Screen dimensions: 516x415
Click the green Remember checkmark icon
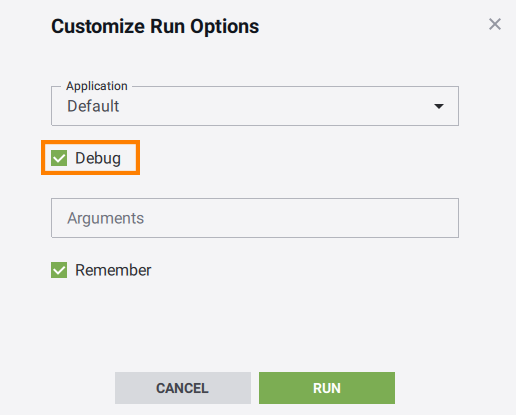pyautogui.click(x=59, y=270)
